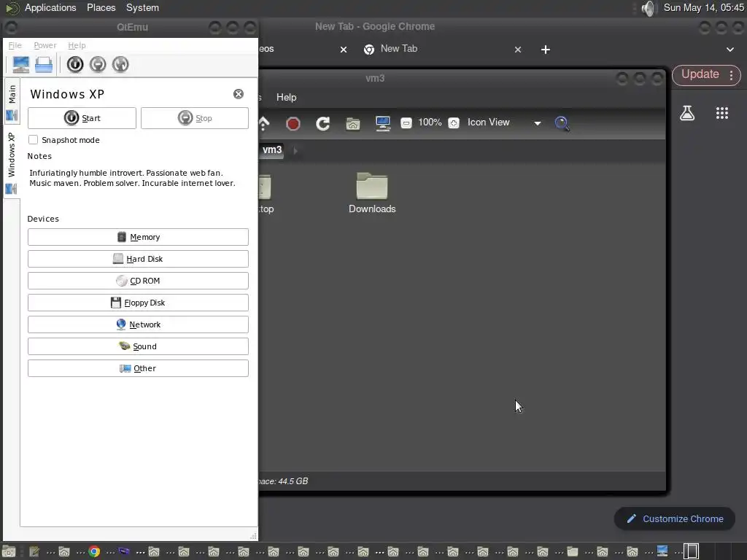The width and height of the screenshot is (747, 560).
Task: Select the Downloads folder in vm3
Action: [372, 192]
